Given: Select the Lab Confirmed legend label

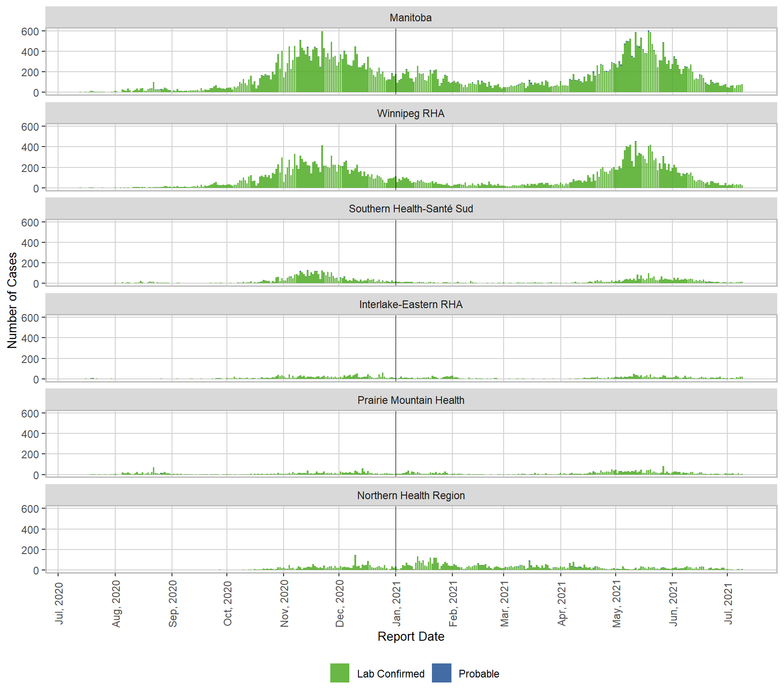Looking at the screenshot, I should (x=390, y=674).
